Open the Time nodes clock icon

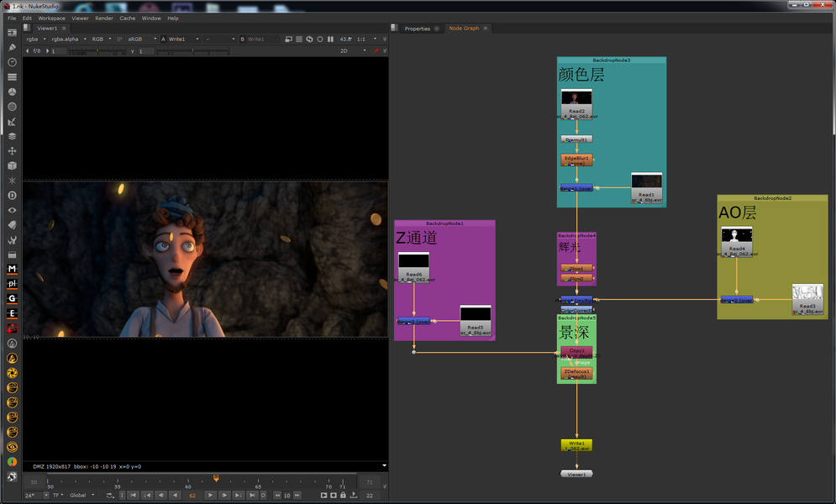[12, 62]
